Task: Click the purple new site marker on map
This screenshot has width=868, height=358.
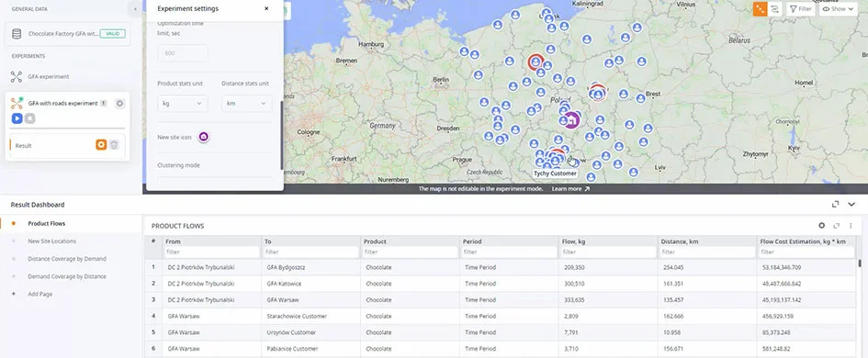Action: point(571,119)
